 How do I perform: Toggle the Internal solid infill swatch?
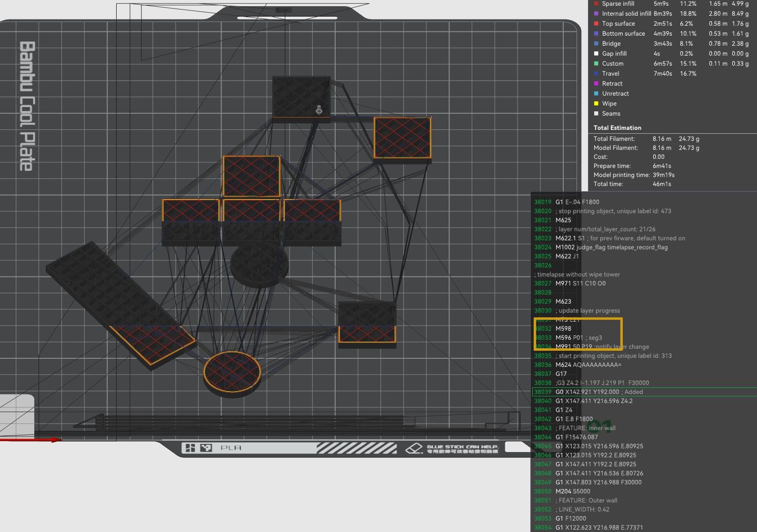pyautogui.click(x=596, y=14)
